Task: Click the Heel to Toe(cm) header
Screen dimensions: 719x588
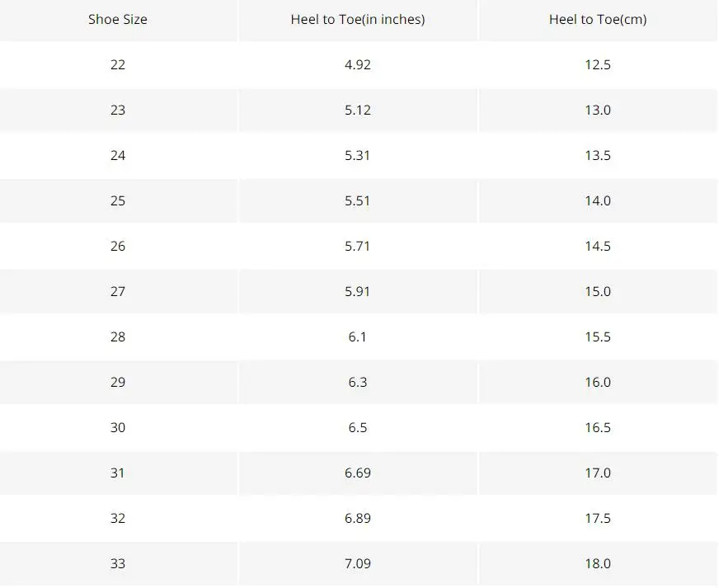Action: (598, 19)
